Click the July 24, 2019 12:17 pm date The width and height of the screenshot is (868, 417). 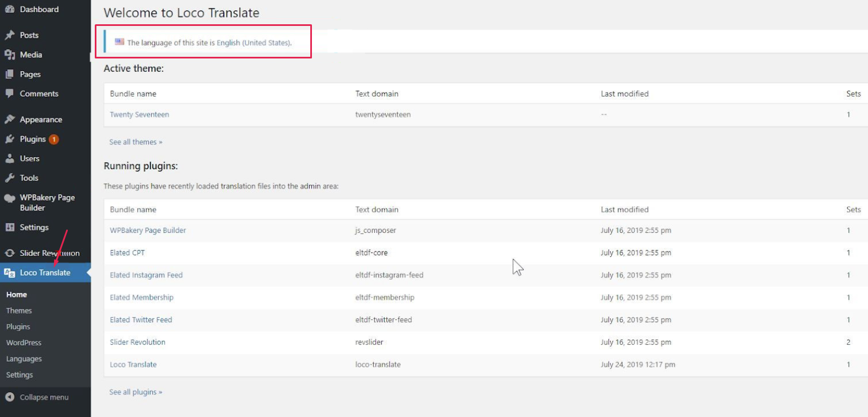[638, 365]
